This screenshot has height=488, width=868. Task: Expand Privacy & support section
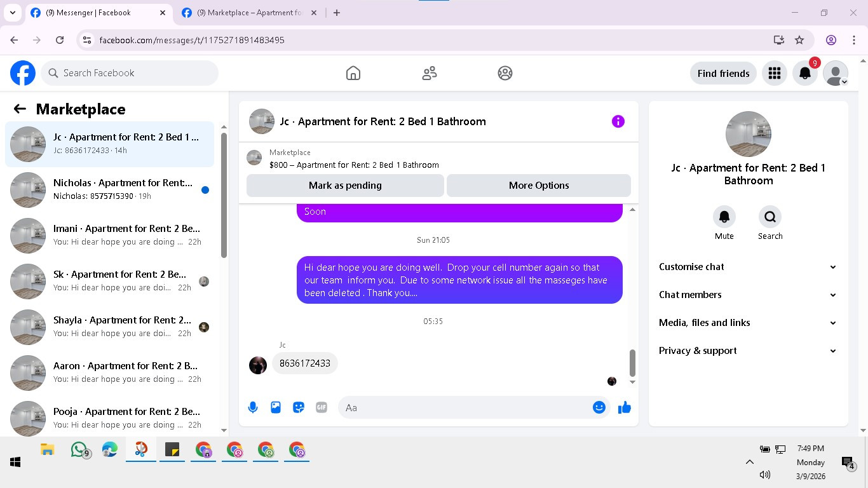click(x=748, y=351)
